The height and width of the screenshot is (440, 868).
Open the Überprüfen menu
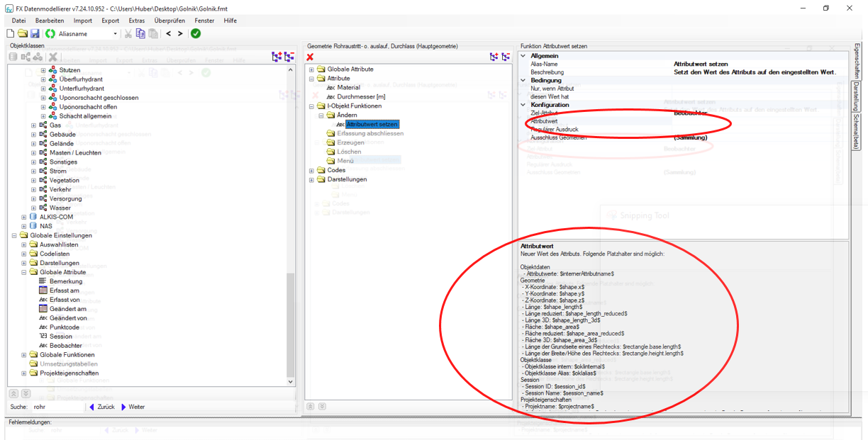pos(169,21)
